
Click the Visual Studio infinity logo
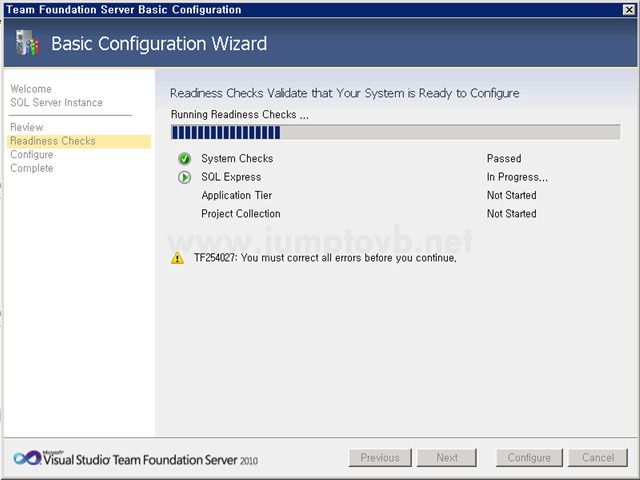coord(27,458)
